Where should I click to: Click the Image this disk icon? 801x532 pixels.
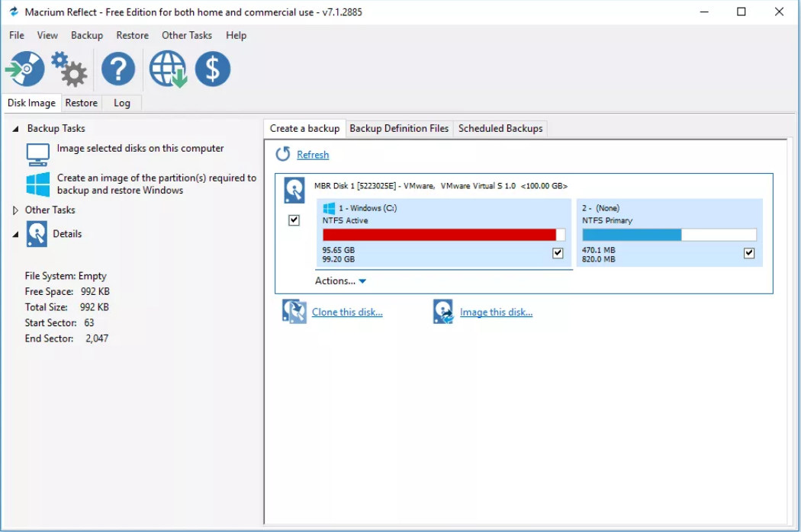[443, 312]
